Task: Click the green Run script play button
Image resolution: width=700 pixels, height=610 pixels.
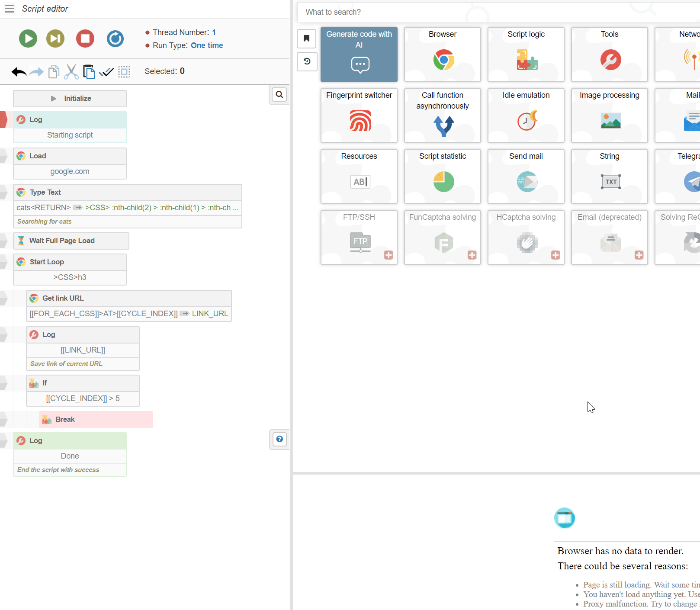Action: click(28, 39)
